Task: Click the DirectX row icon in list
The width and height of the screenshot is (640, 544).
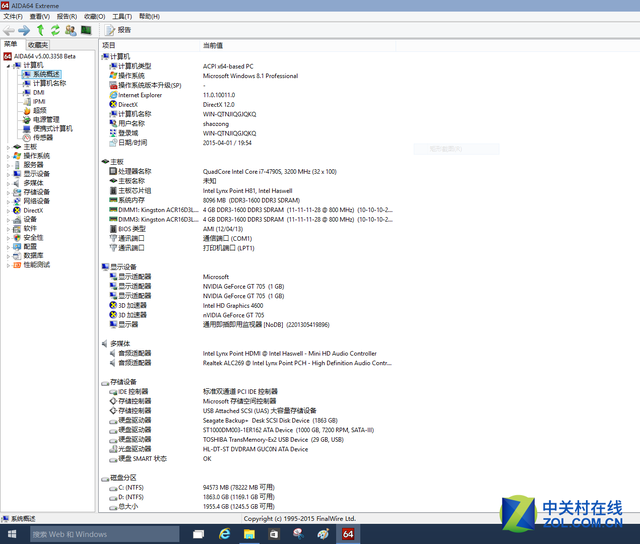Action: pos(113,104)
